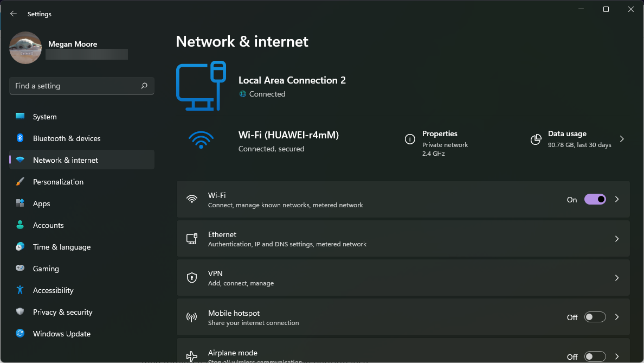Click the Data usage pie chart icon

(x=536, y=139)
